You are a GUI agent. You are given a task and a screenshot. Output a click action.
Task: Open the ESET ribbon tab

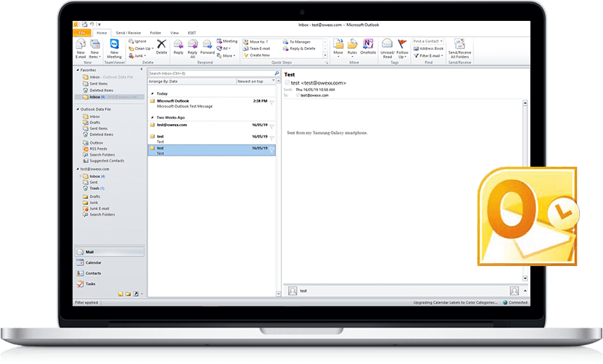pyautogui.click(x=192, y=33)
